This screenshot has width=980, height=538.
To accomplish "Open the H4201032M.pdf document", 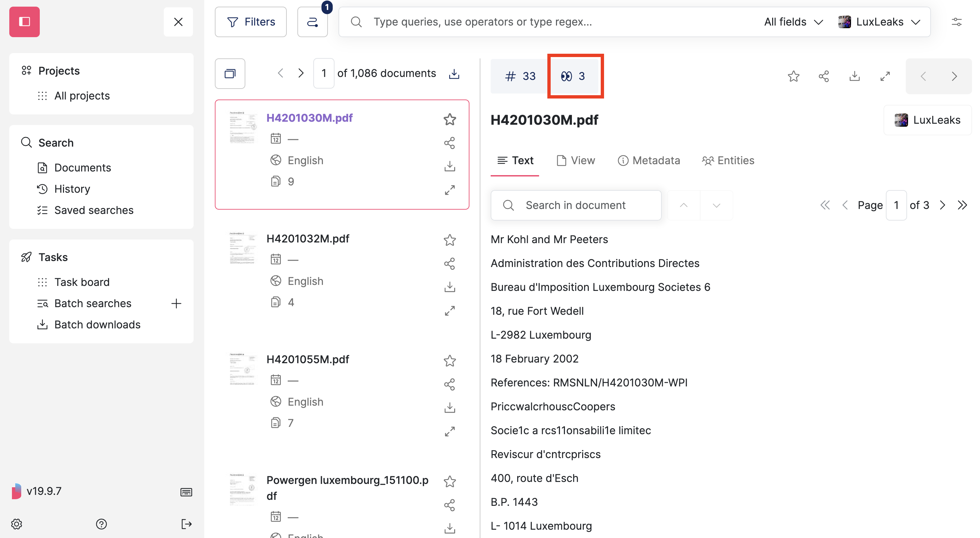I will pyautogui.click(x=307, y=238).
